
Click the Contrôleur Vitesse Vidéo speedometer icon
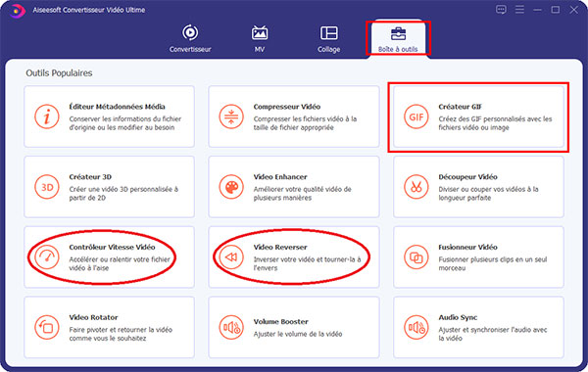[x=47, y=257]
